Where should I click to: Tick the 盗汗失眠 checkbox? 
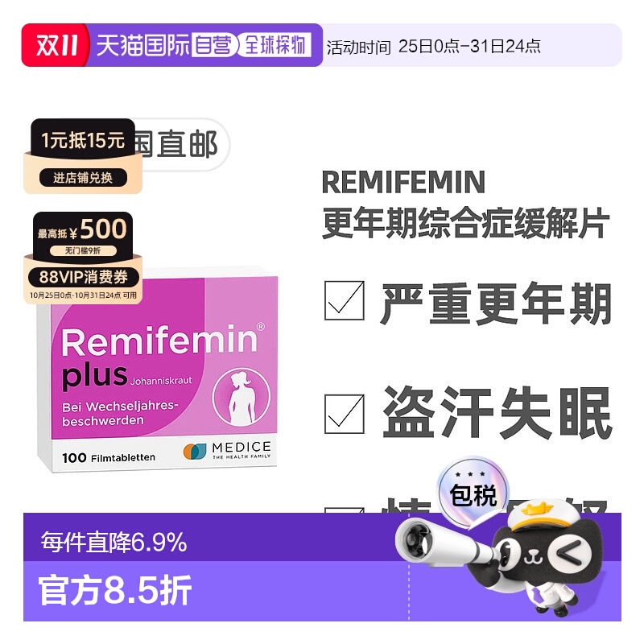click(x=345, y=414)
